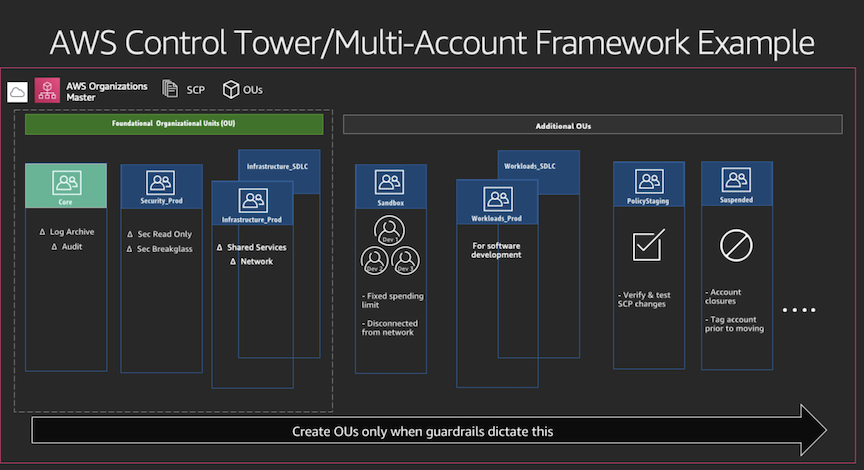The height and width of the screenshot is (470, 864).
Task: Click the 'Sandbox' label
Action: [391, 203]
